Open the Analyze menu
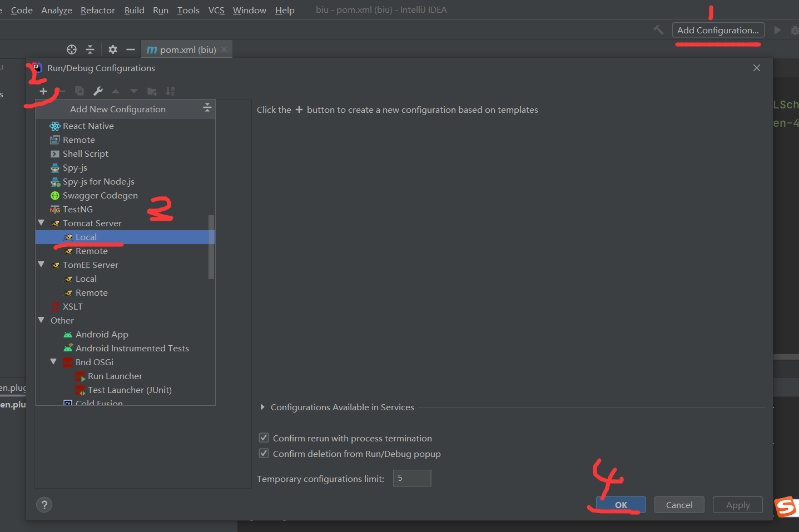Viewport: 799px width, 532px height. point(57,10)
